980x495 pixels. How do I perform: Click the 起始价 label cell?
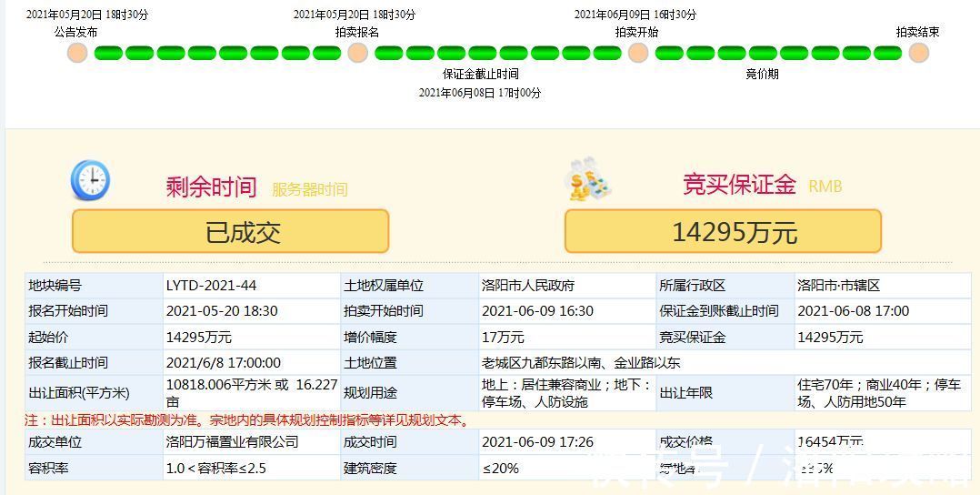[94, 338]
